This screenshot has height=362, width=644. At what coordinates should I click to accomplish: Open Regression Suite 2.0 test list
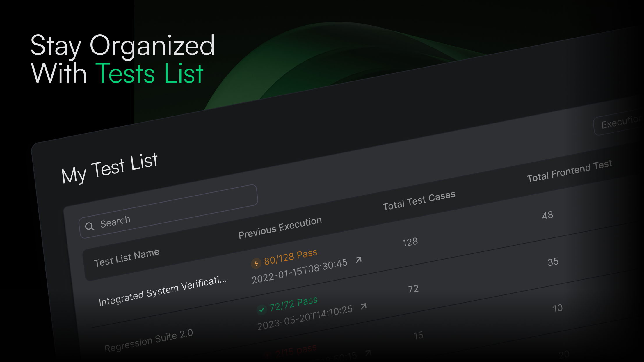tap(149, 340)
